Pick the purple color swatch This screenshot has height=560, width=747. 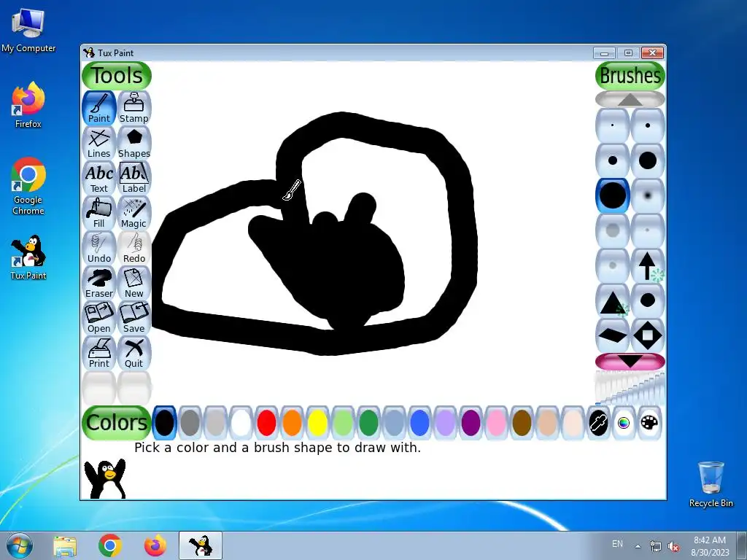471,423
